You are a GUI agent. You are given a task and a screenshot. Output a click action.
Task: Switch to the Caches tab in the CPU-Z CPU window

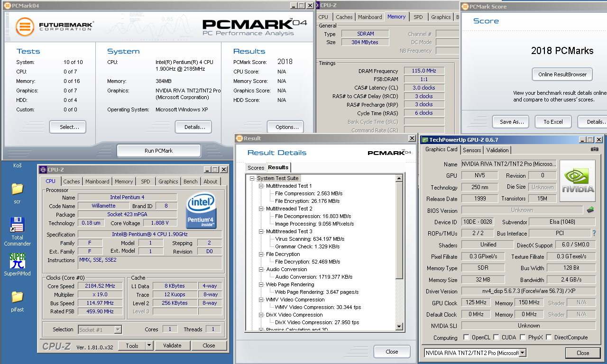[x=72, y=182]
